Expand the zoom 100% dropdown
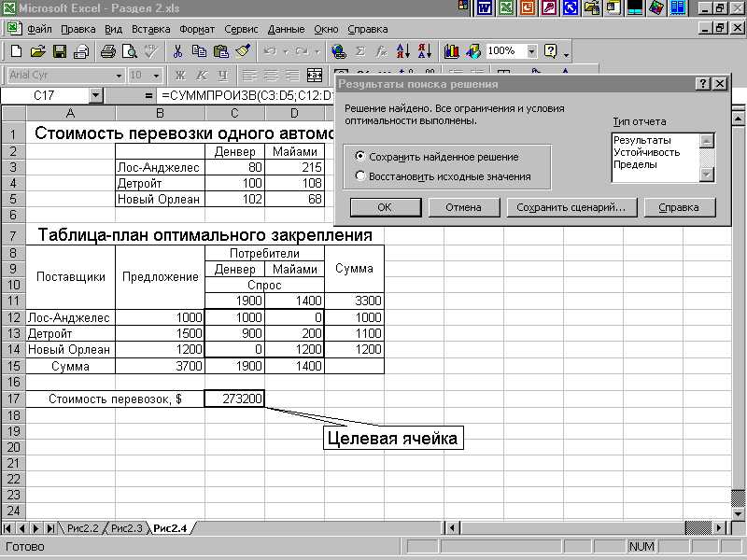Image resolution: width=747 pixels, height=560 pixels. (531, 51)
